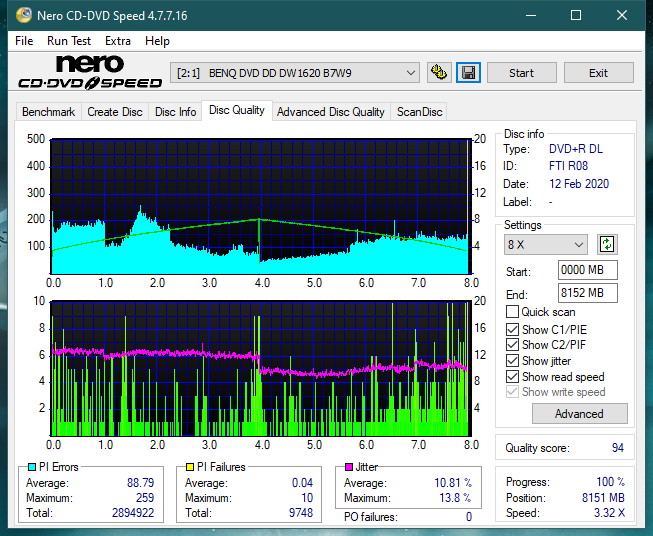Click the Progress 100 % value
Image resolution: width=653 pixels, height=536 pixels.
coord(611,482)
